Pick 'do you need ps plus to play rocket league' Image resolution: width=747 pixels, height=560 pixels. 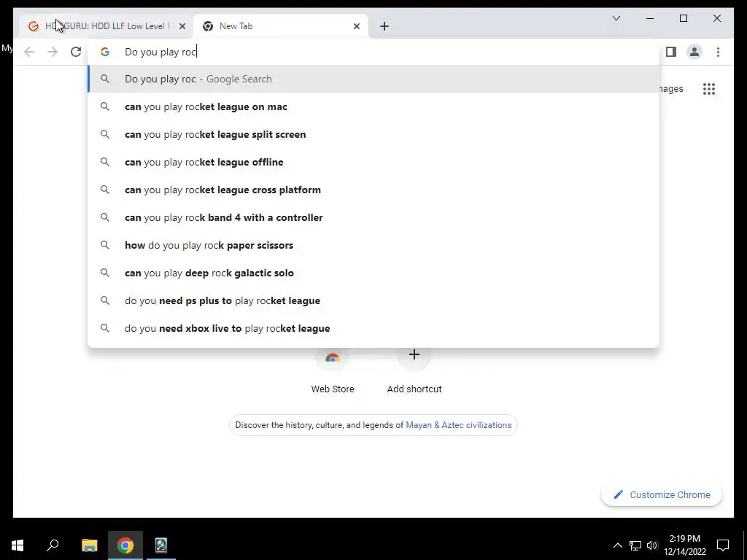(x=373, y=300)
